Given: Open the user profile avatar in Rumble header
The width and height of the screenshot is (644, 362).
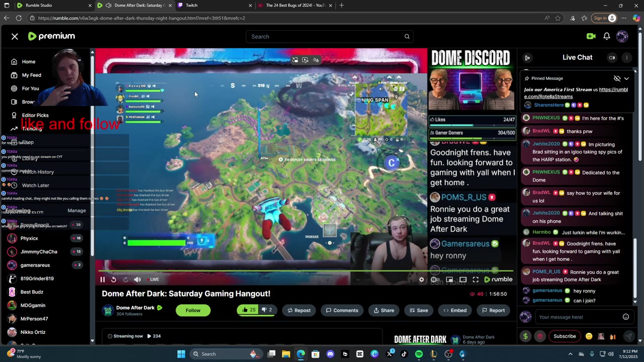Looking at the screenshot, I should coord(622,36).
